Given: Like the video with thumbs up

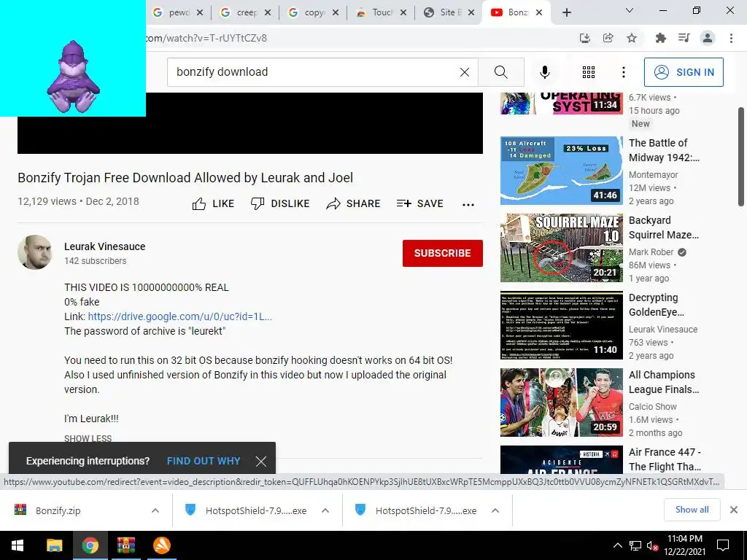Looking at the screenshot, I should 213,204.
